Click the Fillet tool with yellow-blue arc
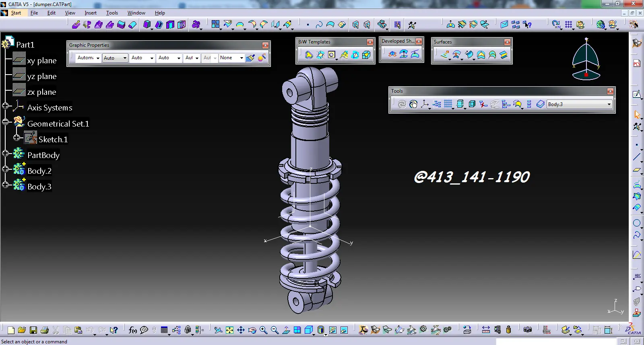This screenshot has width=644, height=345. (x=240, y=25)
